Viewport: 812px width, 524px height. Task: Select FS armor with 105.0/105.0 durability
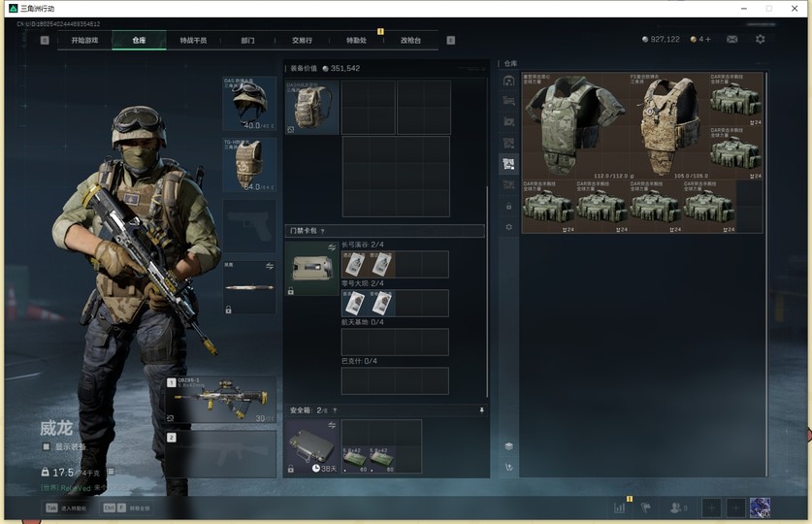click(668, 126)
